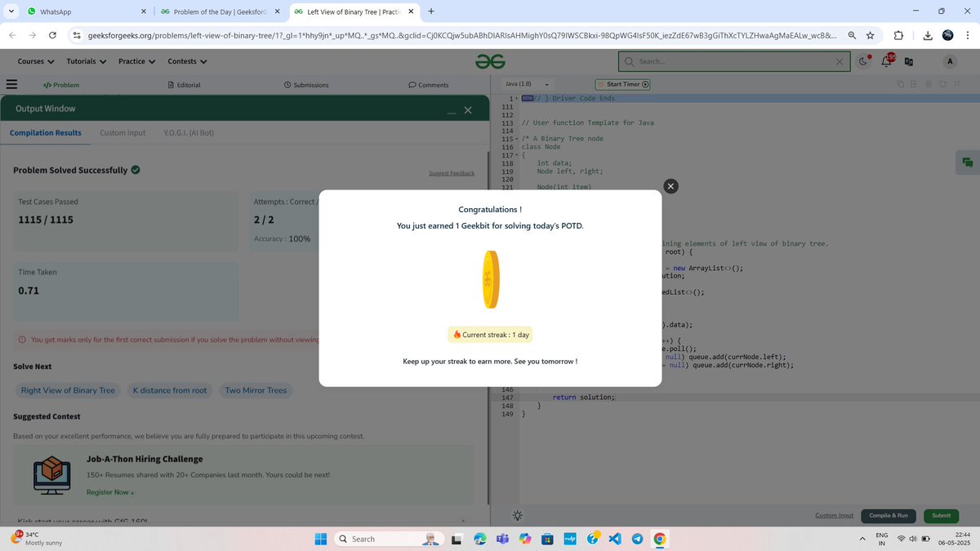Screen dimensions: 980x551
Task: Click the browser address bar URL
Action: 461,36
